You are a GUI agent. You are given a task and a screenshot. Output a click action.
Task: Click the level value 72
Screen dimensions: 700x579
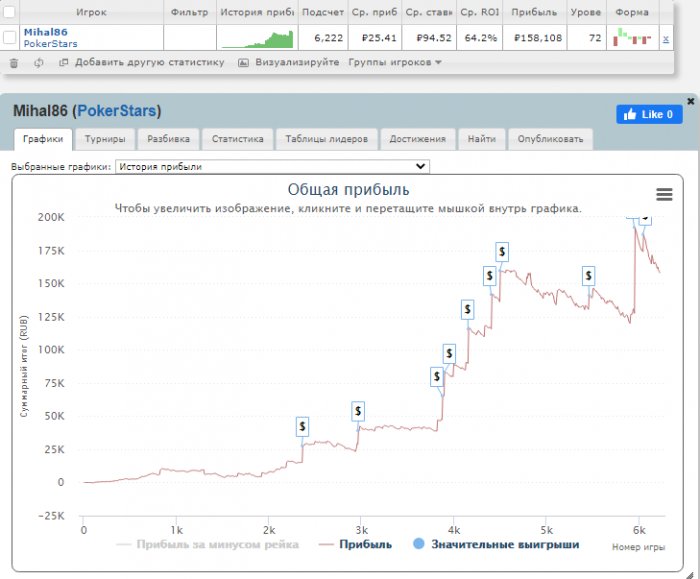[x=595, y=38]
